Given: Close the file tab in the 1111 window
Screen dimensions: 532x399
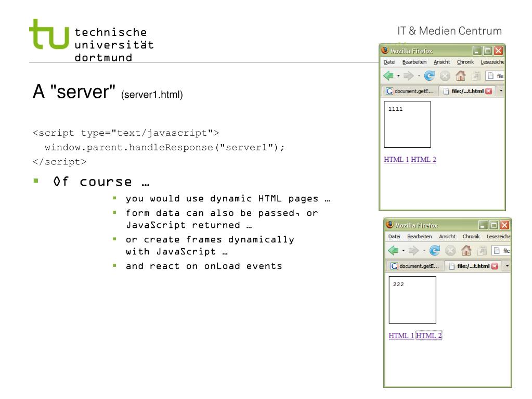Looking at the screenshot, I should click(x=488, y=91).
